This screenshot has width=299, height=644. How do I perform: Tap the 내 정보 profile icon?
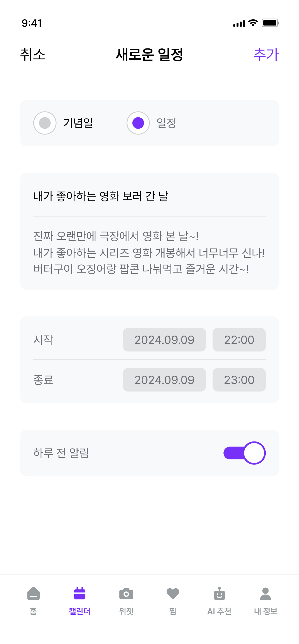pyautogui.click(x=265, y=594)
